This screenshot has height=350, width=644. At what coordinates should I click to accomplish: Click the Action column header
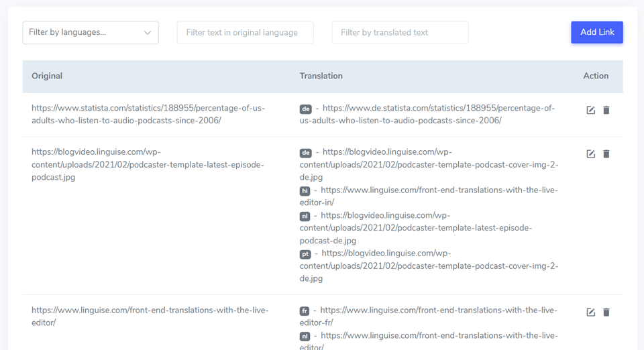[x=596, y=76]
